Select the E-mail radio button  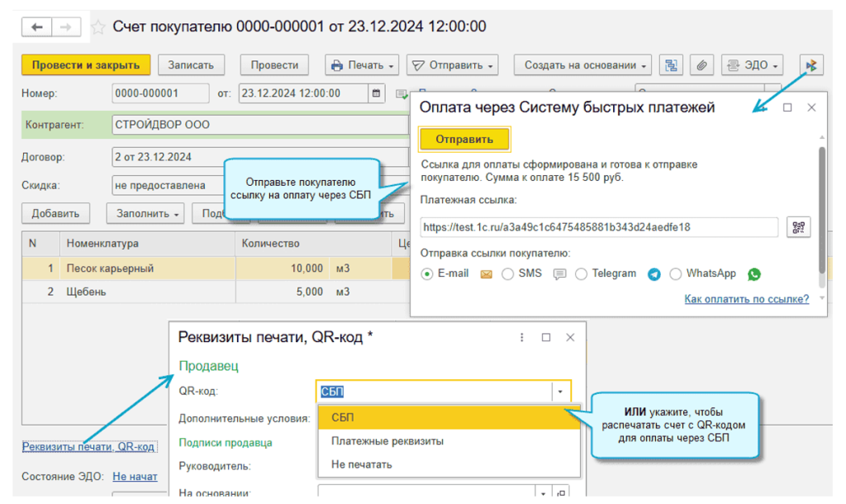coord(427,274)
